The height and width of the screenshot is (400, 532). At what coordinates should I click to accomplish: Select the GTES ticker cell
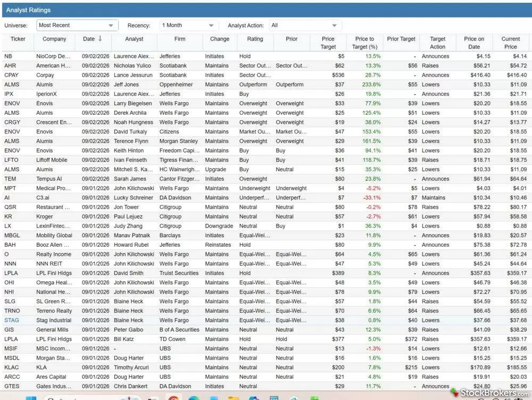[12, 386]
